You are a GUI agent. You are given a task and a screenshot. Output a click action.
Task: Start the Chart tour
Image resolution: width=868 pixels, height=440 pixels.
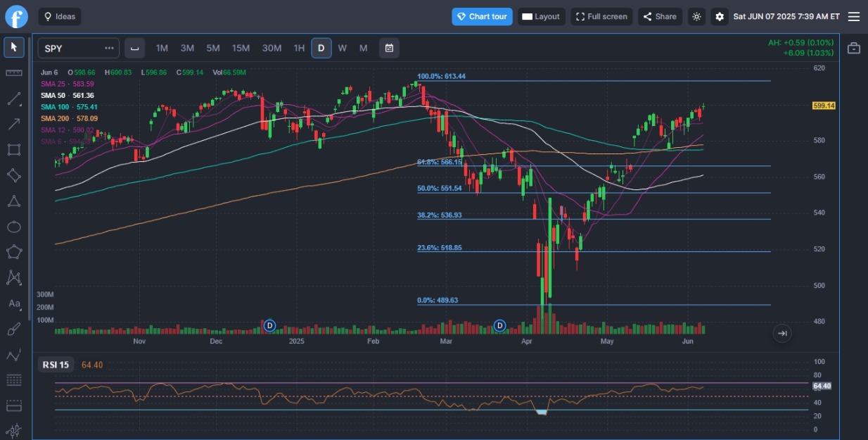[482, 16]
